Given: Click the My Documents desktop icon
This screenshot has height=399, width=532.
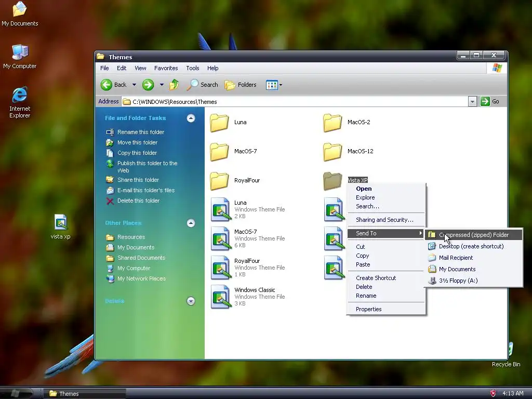Looking at the screenshot, I should 20,14.
